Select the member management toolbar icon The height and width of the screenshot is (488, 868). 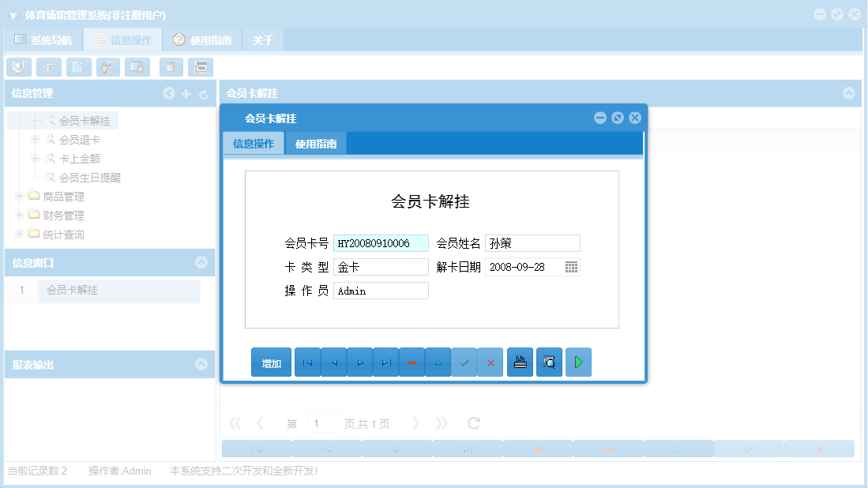tap(107, 67)
